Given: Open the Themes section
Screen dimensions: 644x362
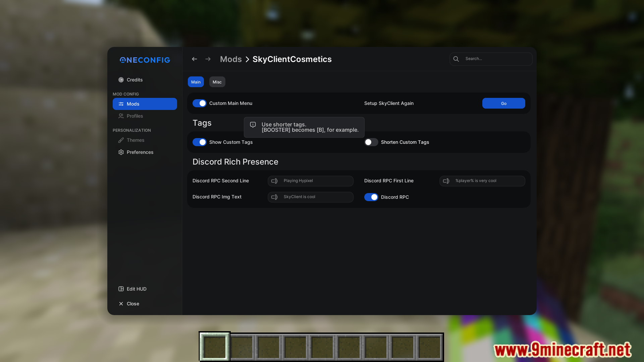Looking at the screenshot, I should coord(145,140).
